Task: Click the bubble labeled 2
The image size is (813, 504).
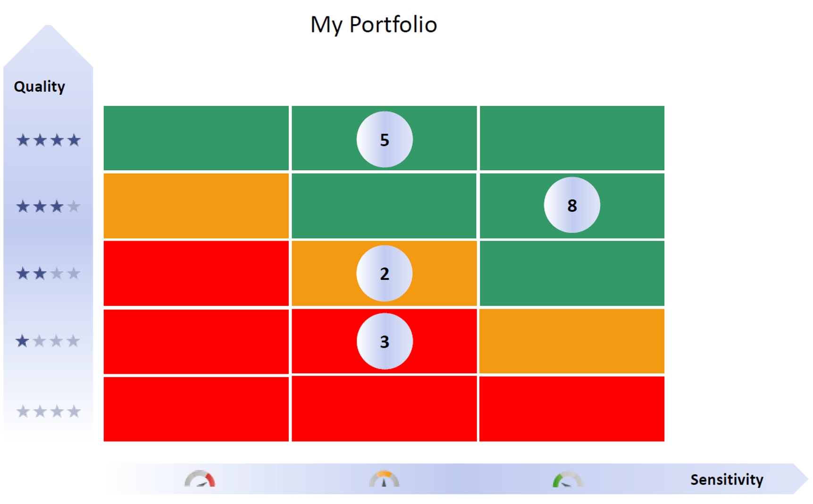Action: (384, 273)
